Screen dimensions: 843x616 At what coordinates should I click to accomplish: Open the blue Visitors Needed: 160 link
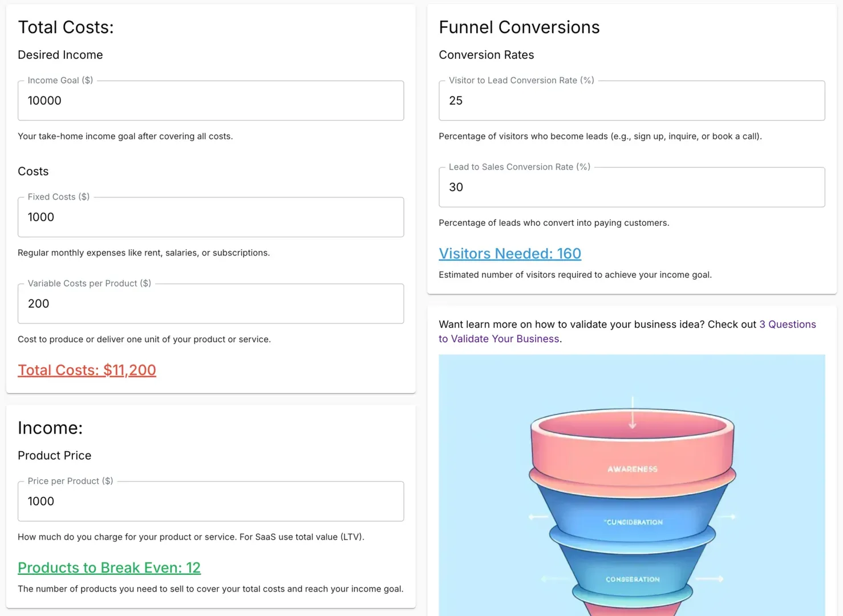[x=510, y=254]
